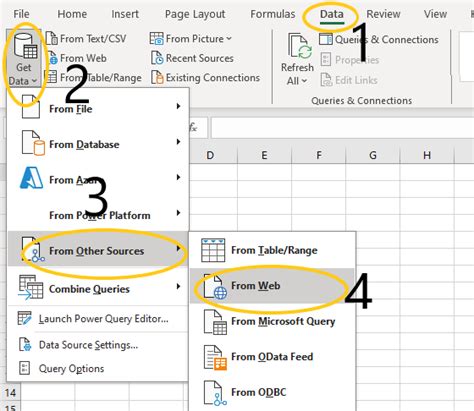
Task: Click the From ODBC icon
Action: point(215,393)
